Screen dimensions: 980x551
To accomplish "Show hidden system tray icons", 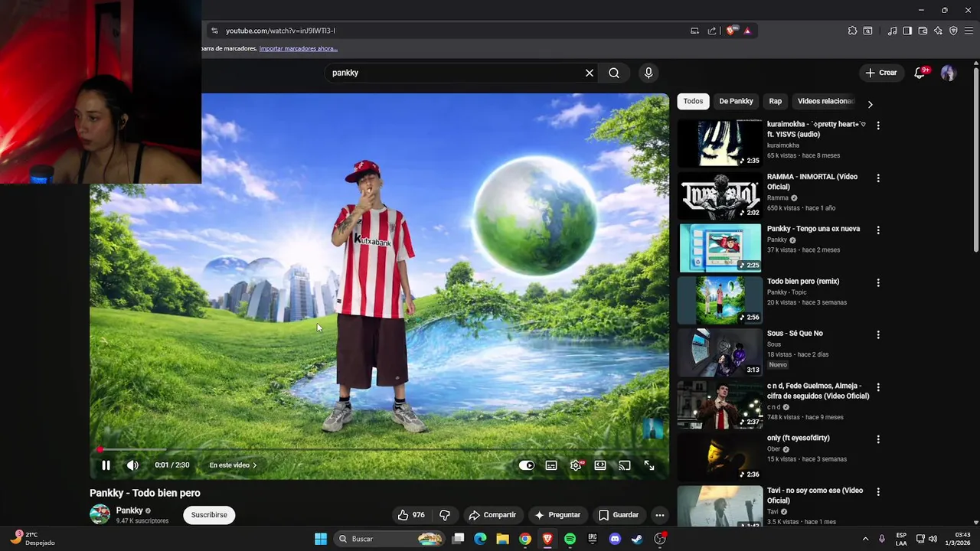I will (x=865, y=539).
